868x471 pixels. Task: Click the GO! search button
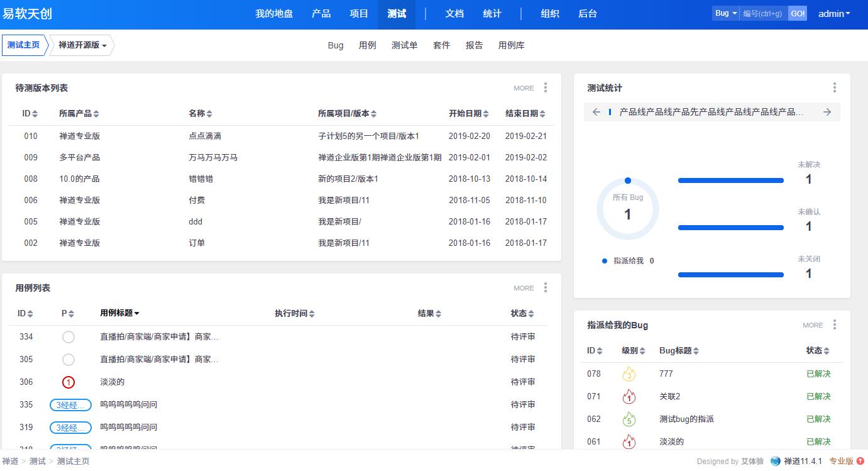[x=798, y=13]
